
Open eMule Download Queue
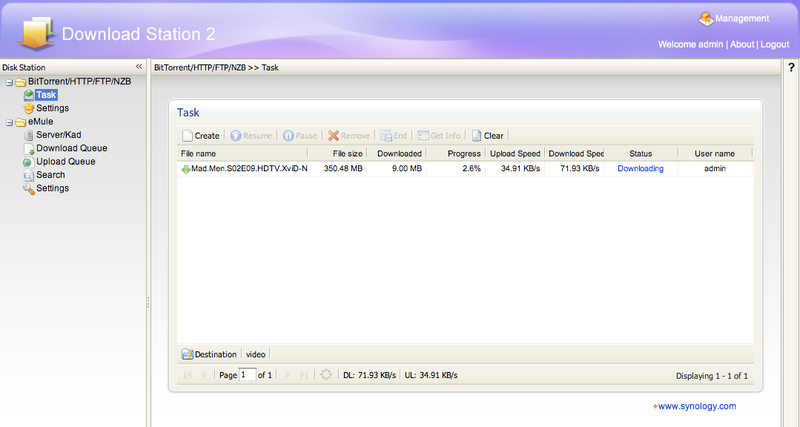point(71,148)
